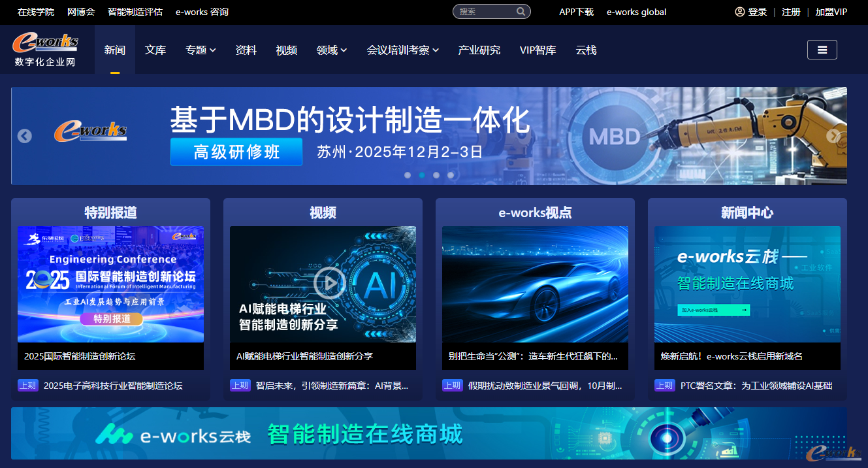The height and width of the screenshot is (468, 868).
Task: Click into the 搜索 search field
Action: pyautogui.click(x=483, y=12)
